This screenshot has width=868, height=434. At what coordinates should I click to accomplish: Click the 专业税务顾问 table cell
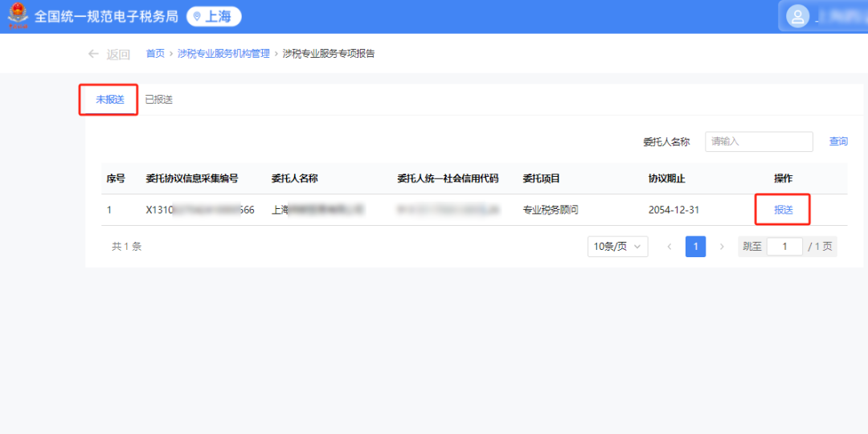point(551,210)
